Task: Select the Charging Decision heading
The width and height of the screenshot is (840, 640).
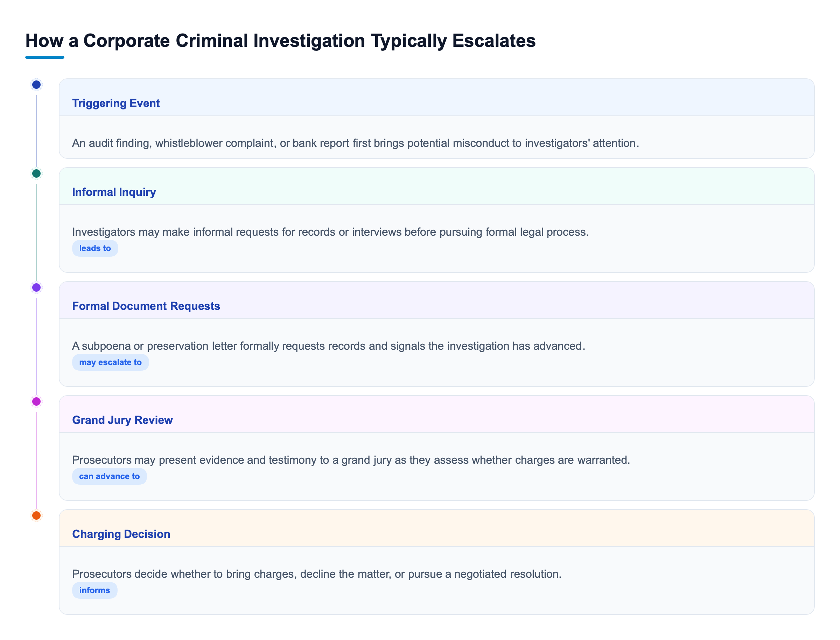Action: click(121, 534)
